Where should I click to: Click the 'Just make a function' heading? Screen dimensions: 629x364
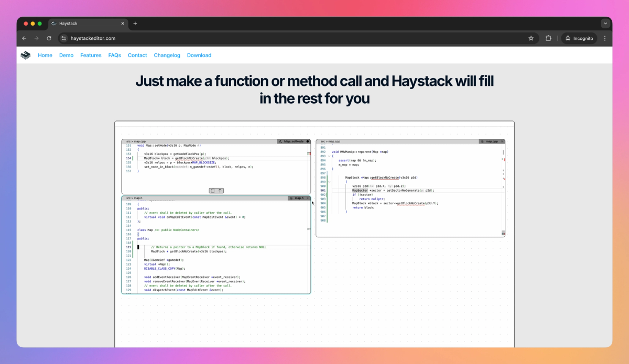314,90
